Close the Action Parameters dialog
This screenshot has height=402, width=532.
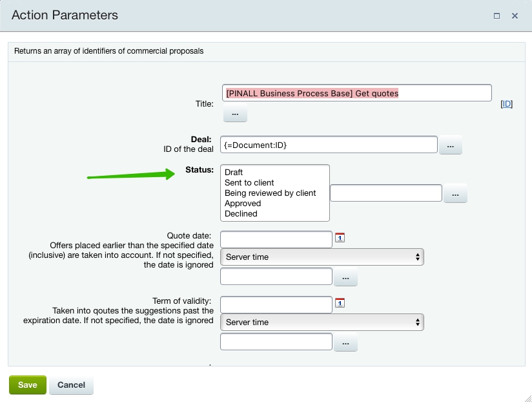click(515, 16)
